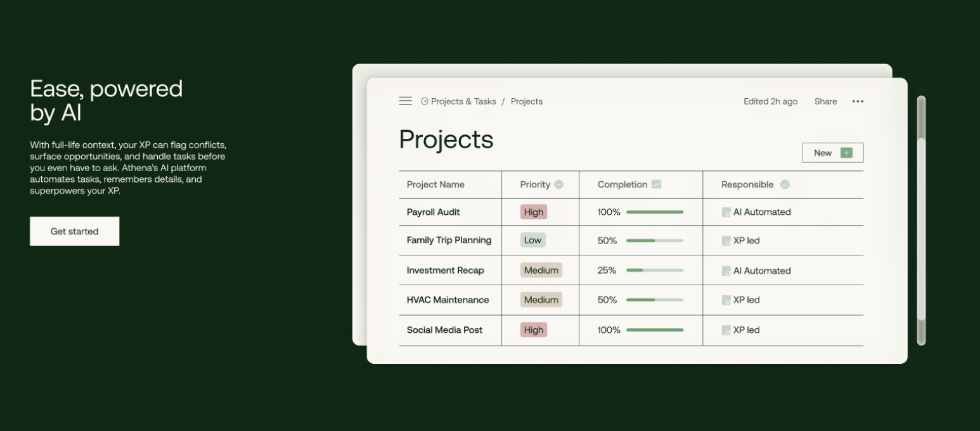Image resolution: width=980 pixels, height=431 pixels.
Task: Click the Completion column header text
Action: 622,184
